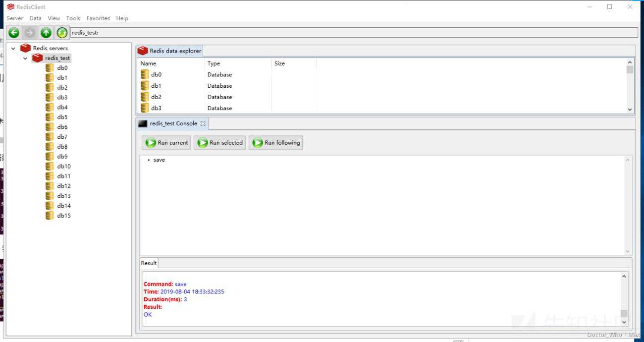This screenshot has width=644, height=342.
Task: Click the 'Duration(ms): 3' result line
Action: click(165, 299)
